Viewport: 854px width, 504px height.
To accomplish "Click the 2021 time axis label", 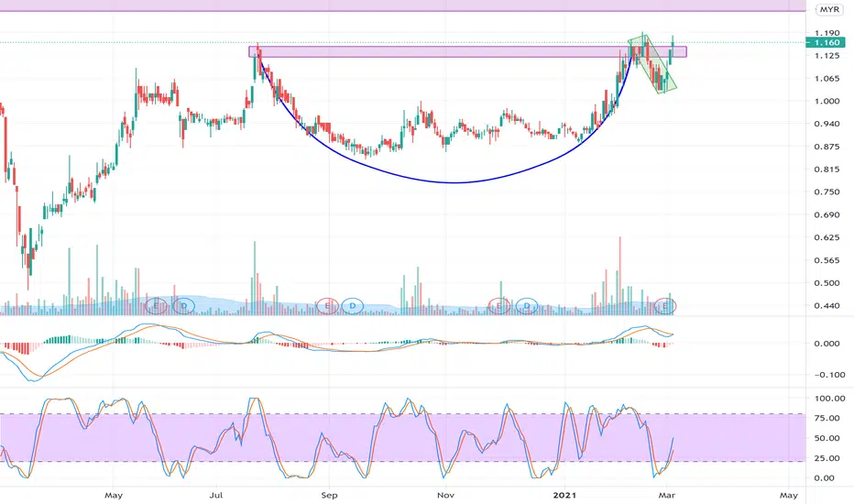I will [x=564, y=495].
